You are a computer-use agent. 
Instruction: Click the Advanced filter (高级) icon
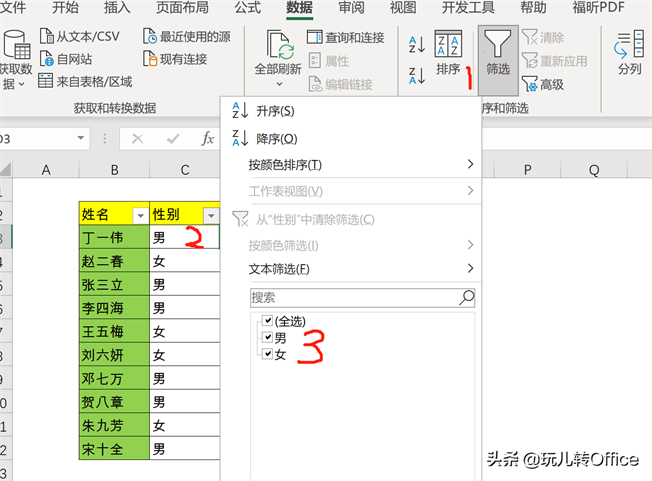tap(529, 84)
